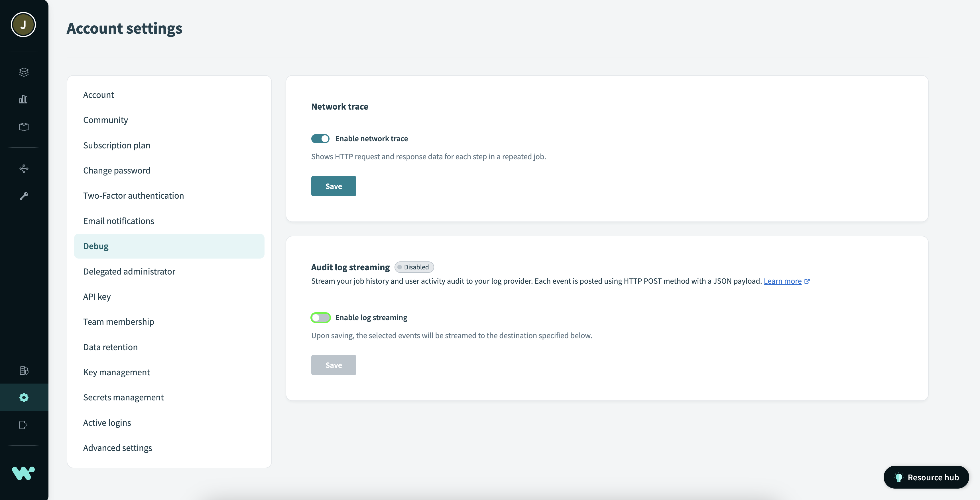
Task: Click the Workato logo icon at bottom
Action: pyautogui.click(x=24, y=472)
